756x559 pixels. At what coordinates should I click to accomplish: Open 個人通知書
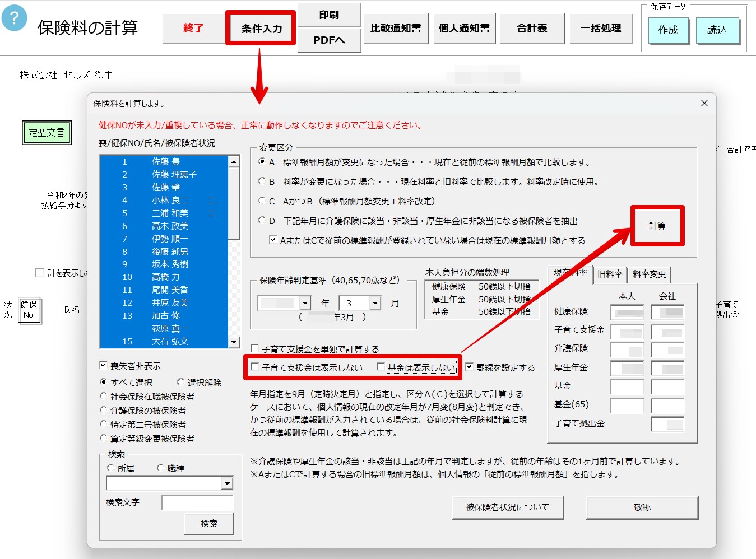[x=464, y=28]
